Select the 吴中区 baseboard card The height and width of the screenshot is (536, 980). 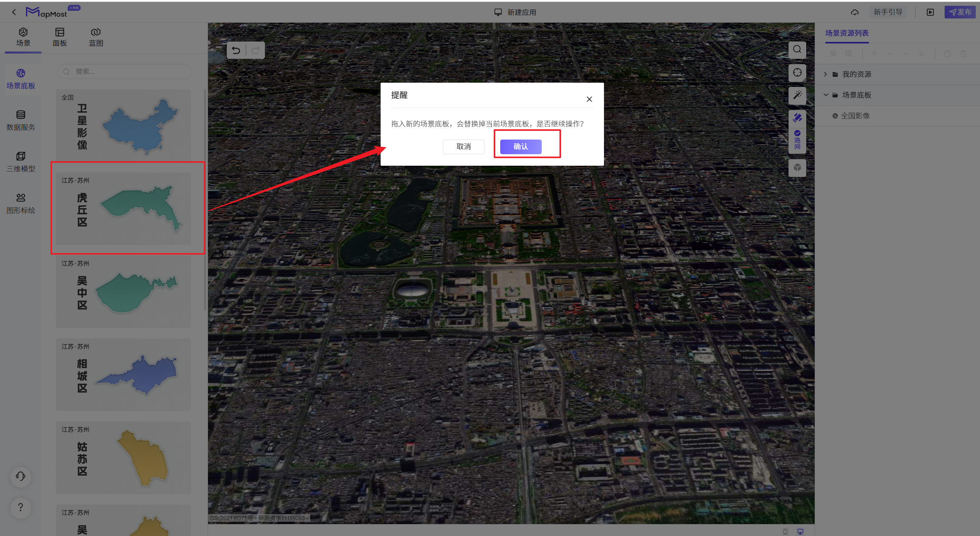(x=123, y=291)
